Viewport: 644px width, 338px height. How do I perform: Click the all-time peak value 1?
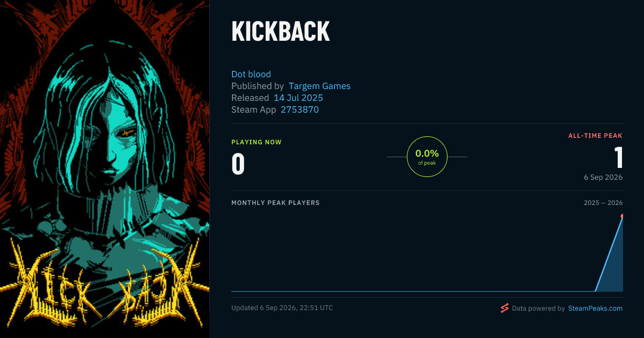coord(618,158)
